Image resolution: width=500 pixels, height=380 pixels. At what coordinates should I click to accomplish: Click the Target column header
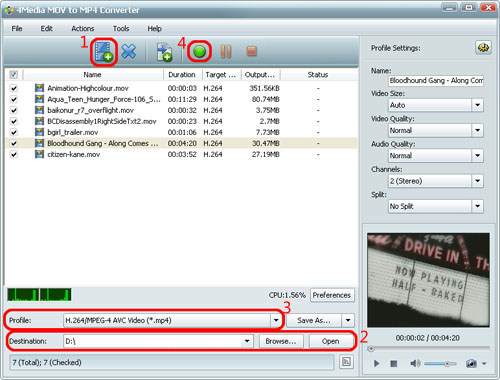[221, 75]
